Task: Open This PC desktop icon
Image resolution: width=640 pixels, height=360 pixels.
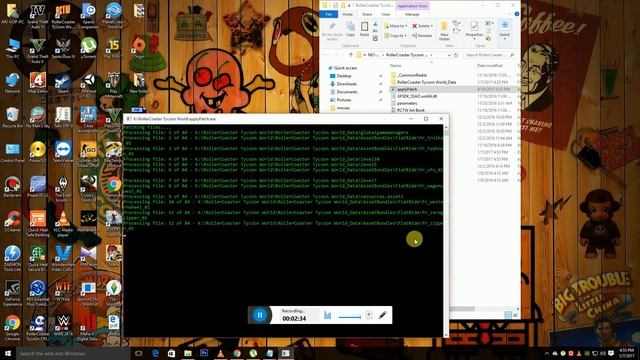Action: tap(12, 48)
